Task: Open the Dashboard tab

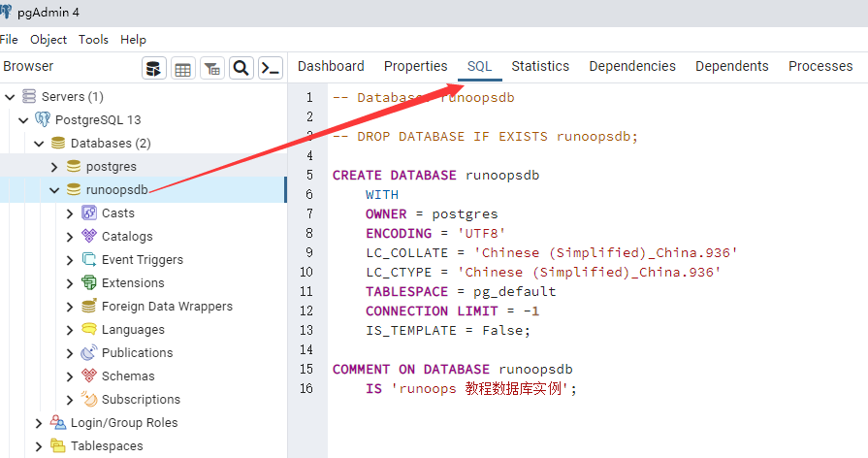Action: [x=331, y=66]
